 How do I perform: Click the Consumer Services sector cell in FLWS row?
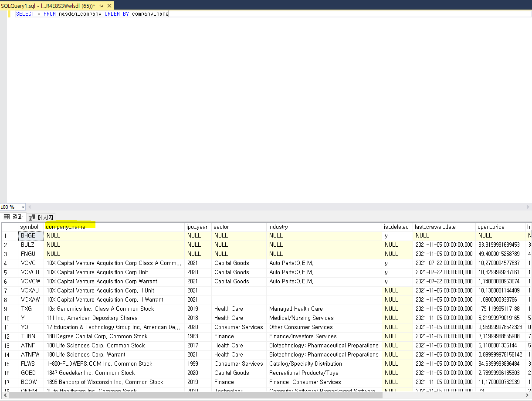pos(239,364)
